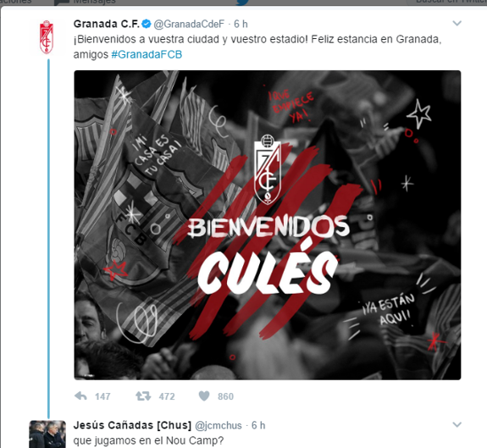
Task: Click the verified badge next to Granada C.F.
Action: 147,24
